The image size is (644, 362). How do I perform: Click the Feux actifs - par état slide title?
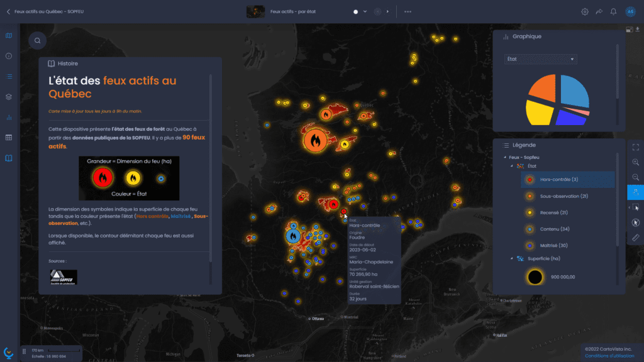click(x=293, y=11)
